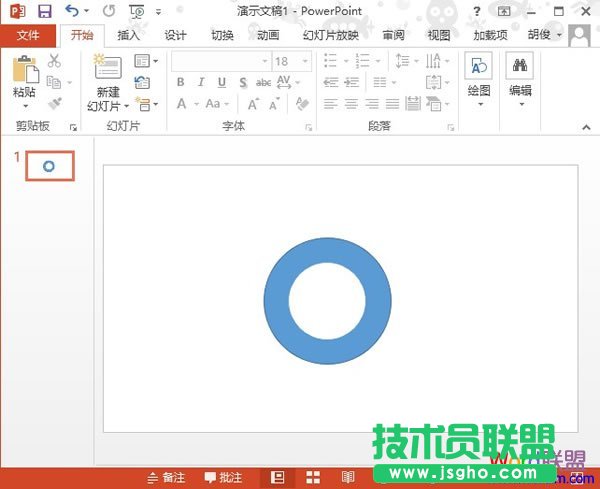Click the line spacing icon
The width and height of the screenshot is (600, 489).
tap(402, 60)
